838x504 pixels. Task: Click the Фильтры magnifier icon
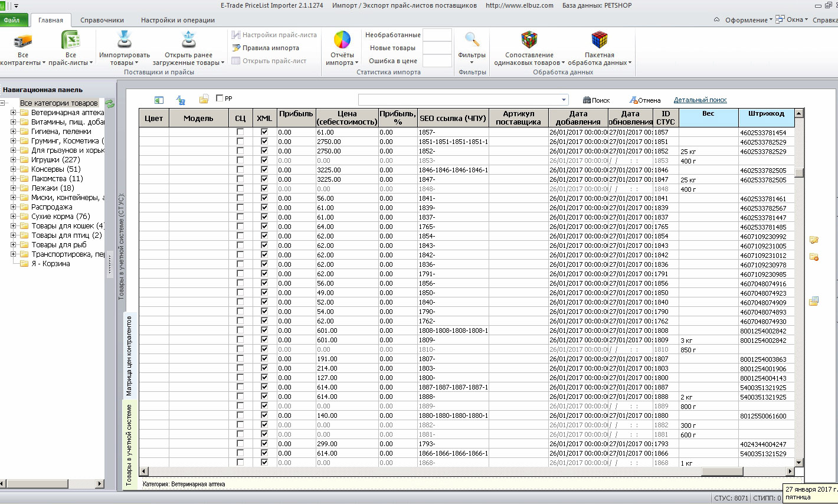tap(472, 40)
